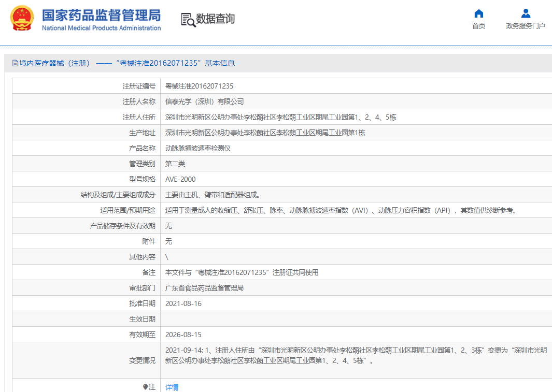This screenshot has width=552, height=392.
Task: Click the 首页 home icon
Action: point(478,13)
